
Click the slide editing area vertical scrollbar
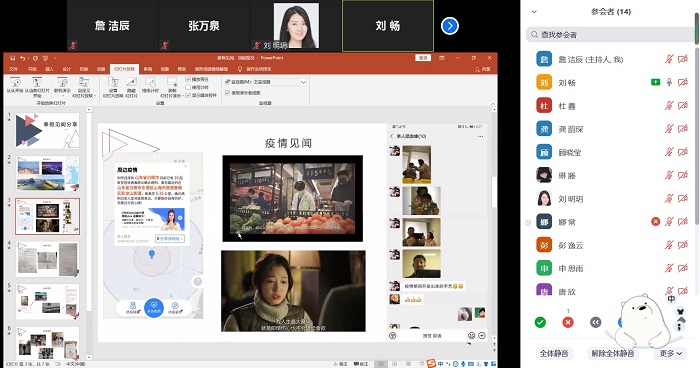(x=493, y=192)
